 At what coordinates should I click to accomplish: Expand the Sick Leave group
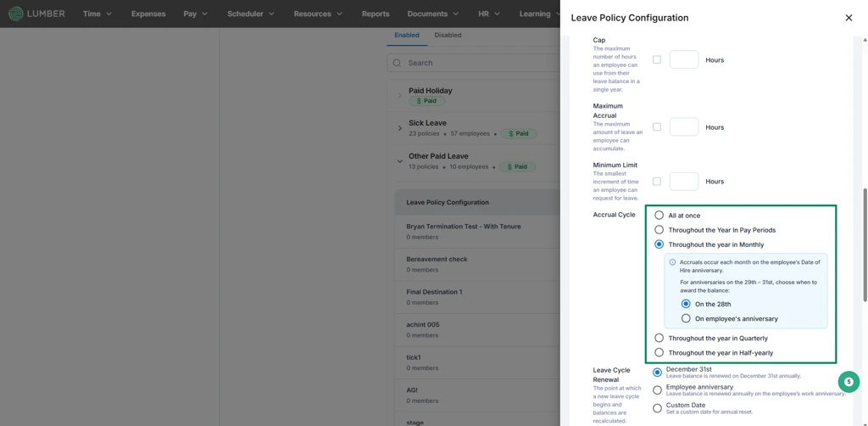pos(400,128)
